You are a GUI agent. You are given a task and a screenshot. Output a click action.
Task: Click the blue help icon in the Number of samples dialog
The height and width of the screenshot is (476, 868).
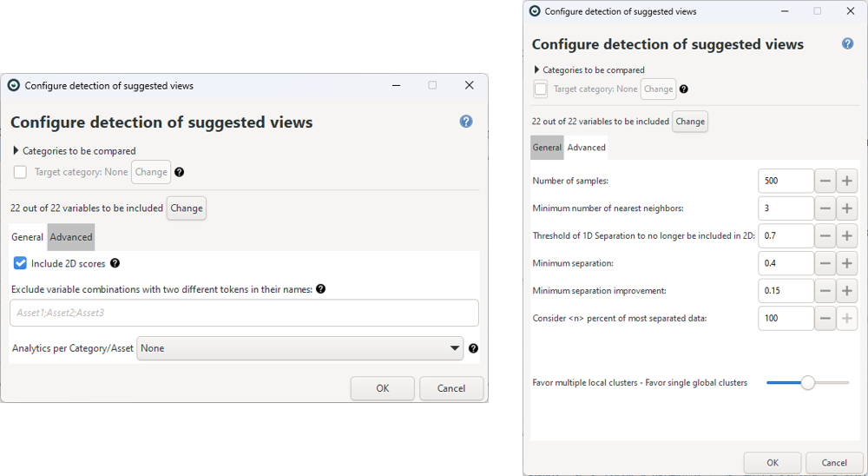tap(847, 43)
